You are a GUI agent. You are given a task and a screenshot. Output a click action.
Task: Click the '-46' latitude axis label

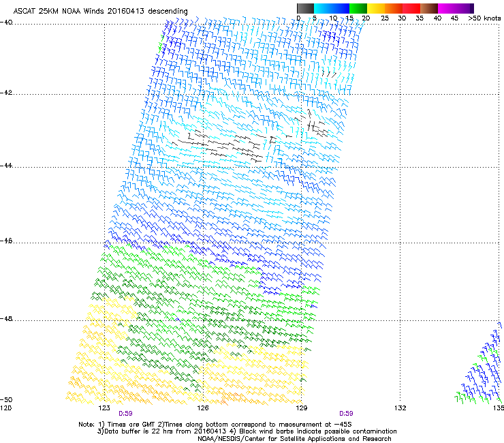point(6,241)
